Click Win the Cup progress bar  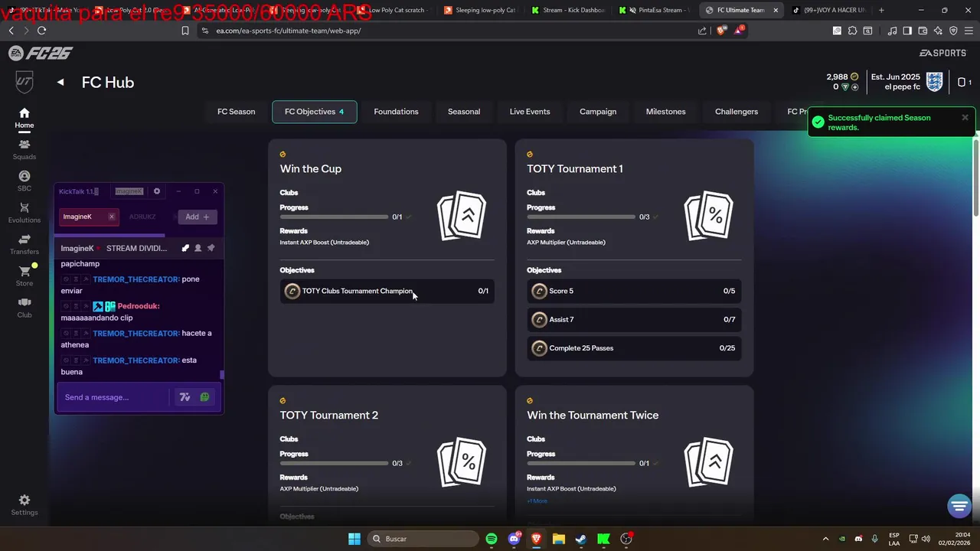tap(334, 217)
